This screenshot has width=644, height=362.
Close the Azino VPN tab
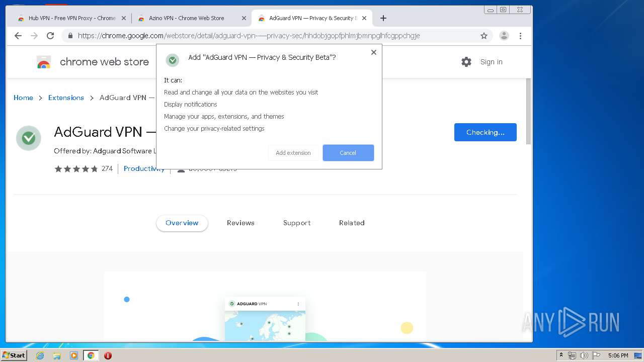244,18
